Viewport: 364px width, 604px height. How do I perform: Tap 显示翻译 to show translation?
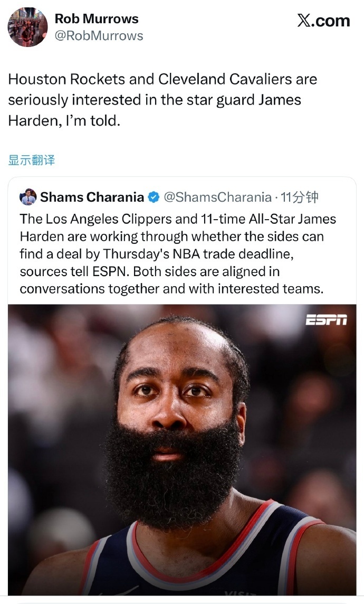32,160
